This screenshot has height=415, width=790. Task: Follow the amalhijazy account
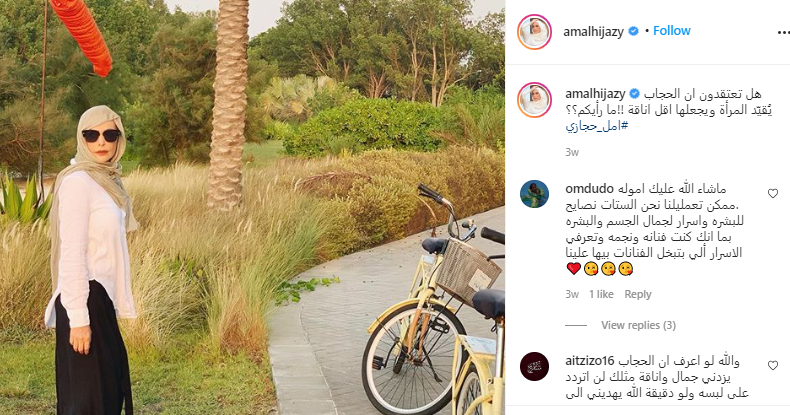(672, 31)
